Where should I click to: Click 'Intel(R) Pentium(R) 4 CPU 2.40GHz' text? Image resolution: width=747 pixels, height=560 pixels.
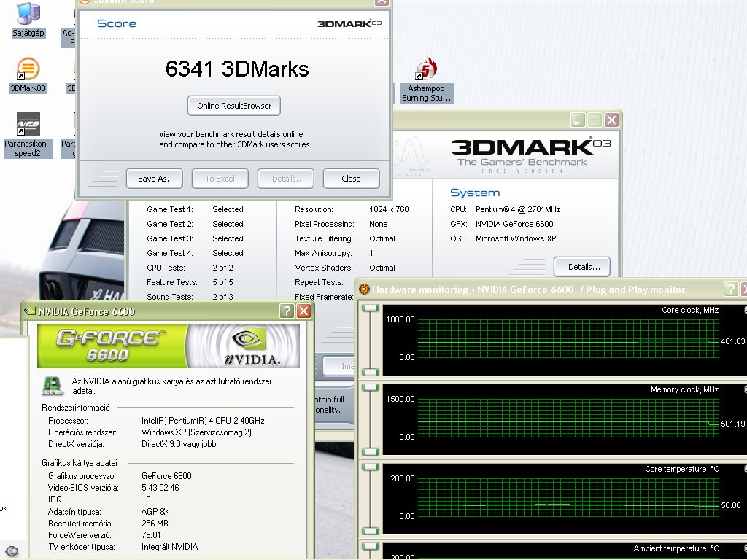tap(203, 421)
